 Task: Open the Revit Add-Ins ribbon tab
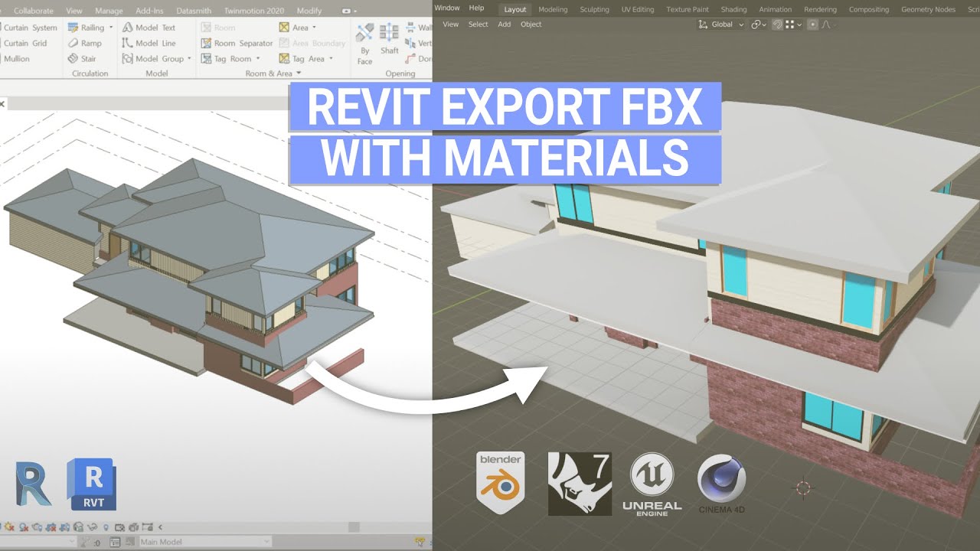tap(149, 11)
